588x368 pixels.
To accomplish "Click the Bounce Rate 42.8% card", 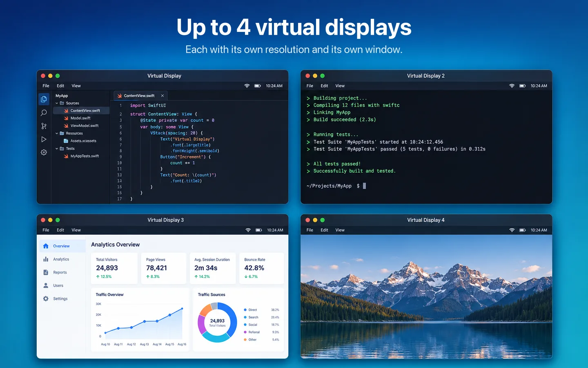I will (x=261, y=268).
